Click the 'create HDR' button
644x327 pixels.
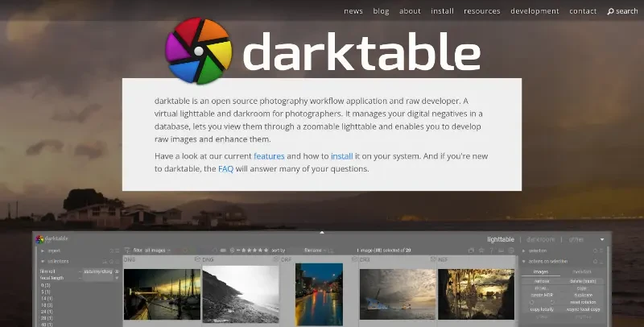click(542, 295)
